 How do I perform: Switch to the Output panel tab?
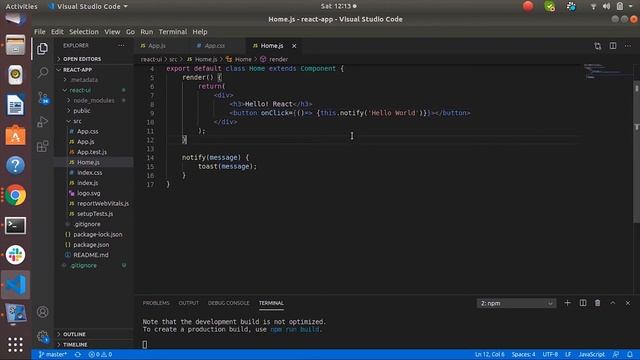pyautogui.click(x=189, y=303)
